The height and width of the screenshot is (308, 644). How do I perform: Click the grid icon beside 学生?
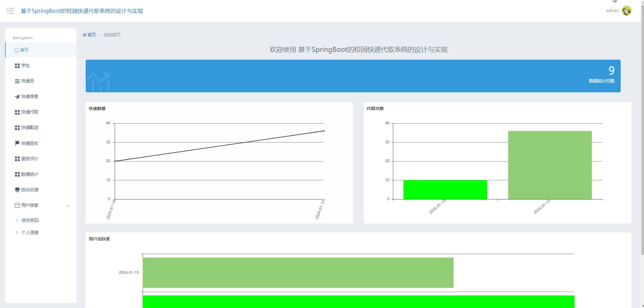point(17,66)
